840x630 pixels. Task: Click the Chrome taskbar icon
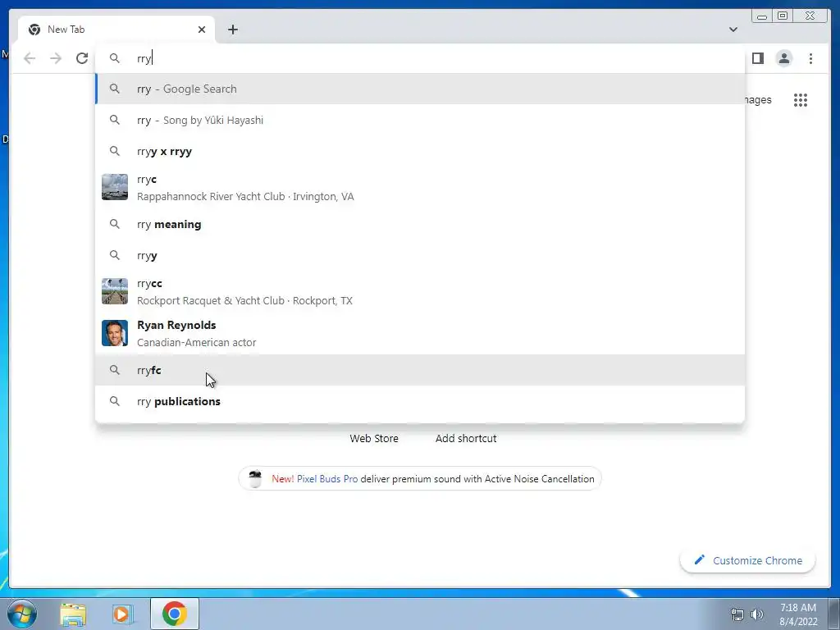[x=174, y=614]
